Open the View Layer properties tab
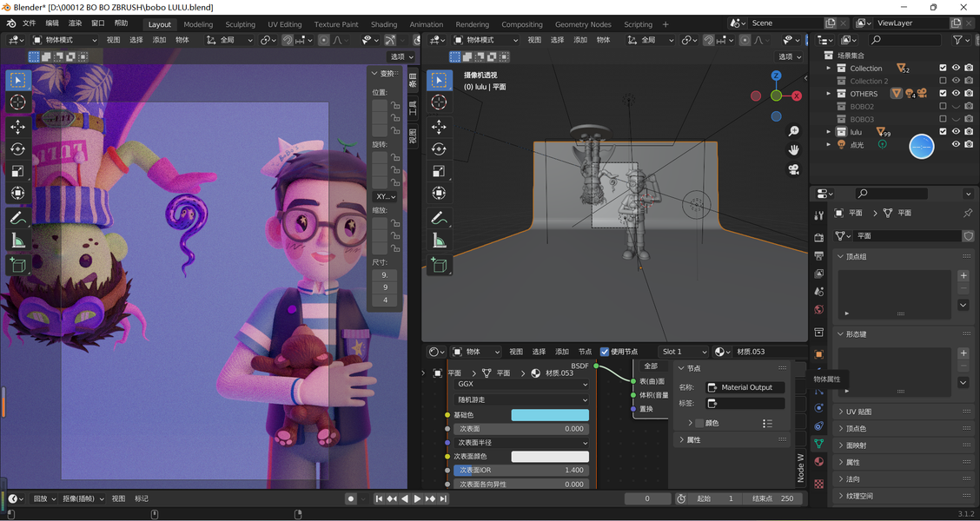The width and height of the screenshot is (980, 521). (x=818, y=274)
